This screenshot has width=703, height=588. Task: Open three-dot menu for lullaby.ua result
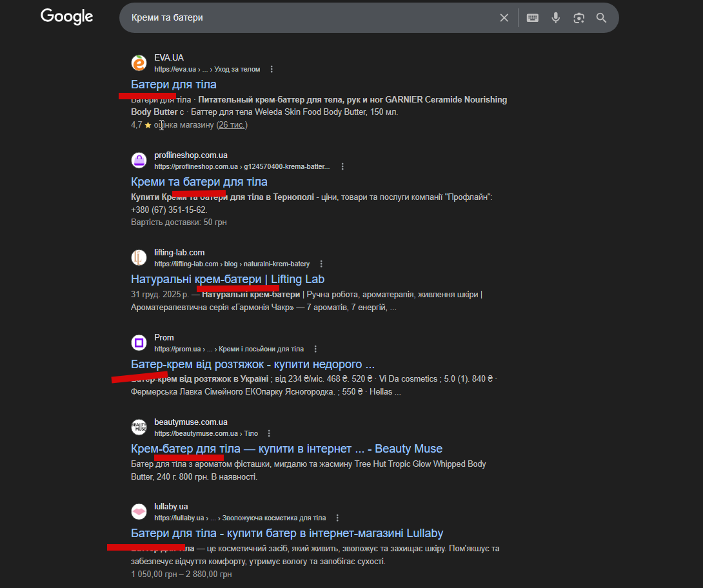coord(337,518)
